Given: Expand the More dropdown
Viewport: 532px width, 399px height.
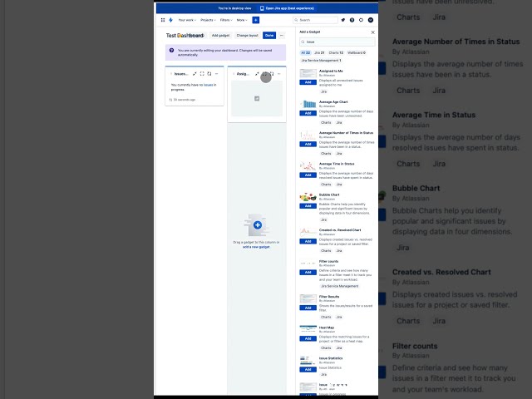Looking at the screenshot, I should tap(242, 20).
